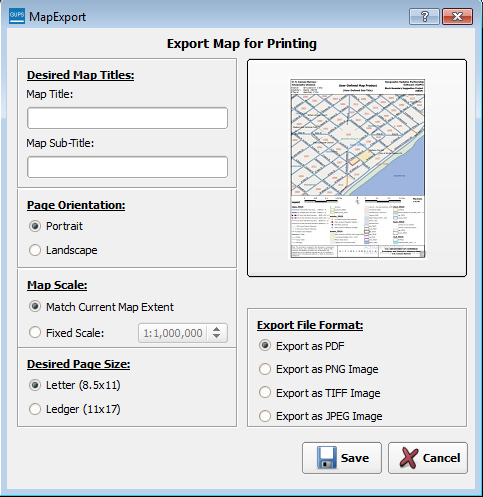This screenshot has width=483, height=497.
Task: Choose Landscape page orientation
Action: coord(63,250)
